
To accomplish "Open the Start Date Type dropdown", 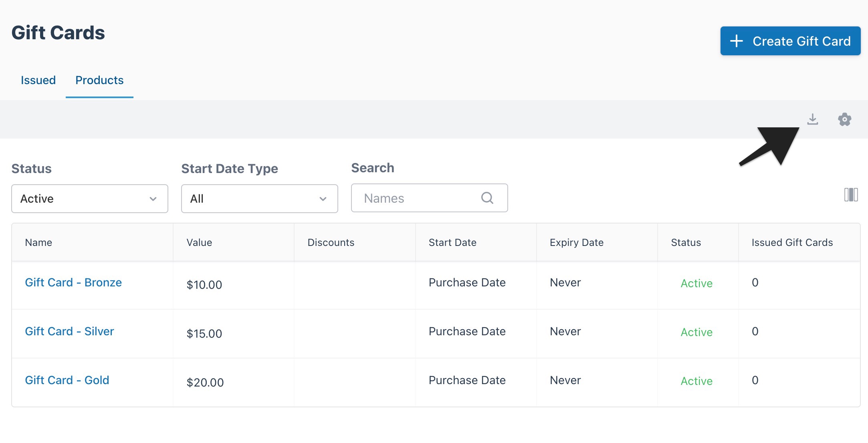I will click(260, 199).
